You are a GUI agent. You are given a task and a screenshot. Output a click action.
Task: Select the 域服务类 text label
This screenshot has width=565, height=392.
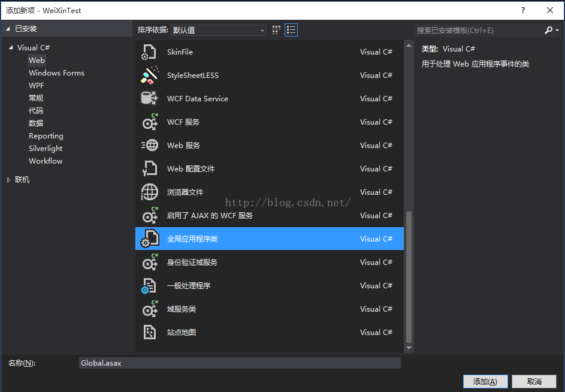coord(182,309)
